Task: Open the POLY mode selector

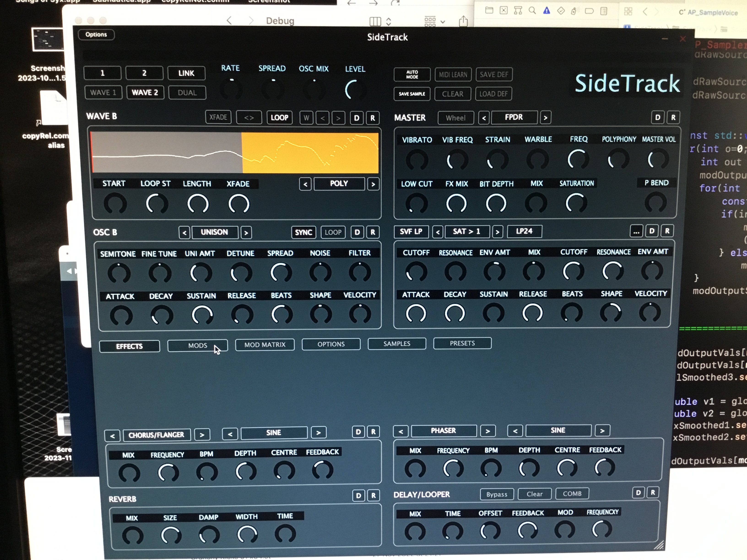Action: 339,184
